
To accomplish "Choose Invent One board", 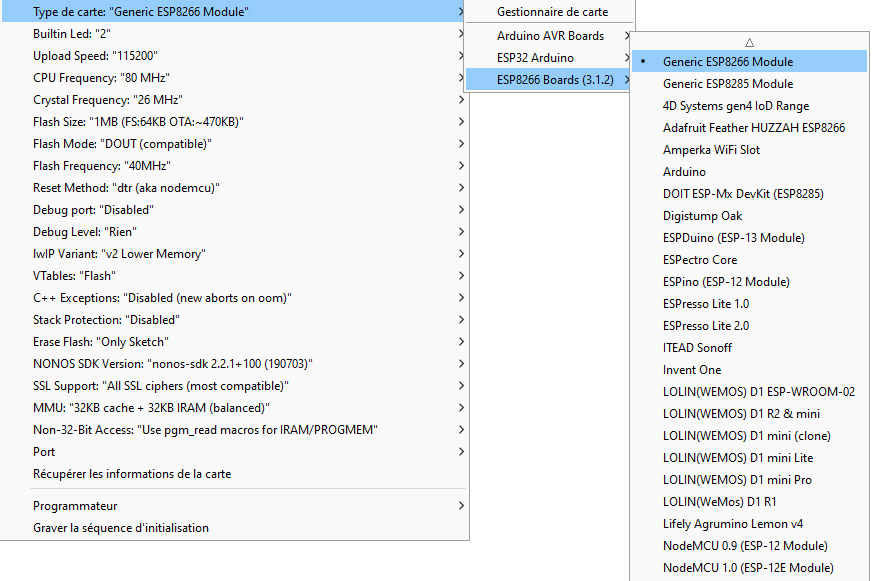I will [x=749, y=370].
